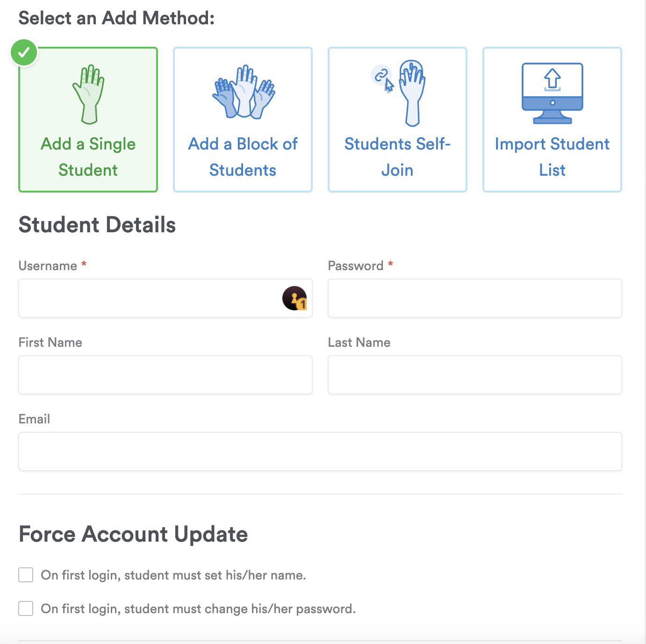646x644 pixels.
Task: Click the First Name text box
Action: coord(165,375)
